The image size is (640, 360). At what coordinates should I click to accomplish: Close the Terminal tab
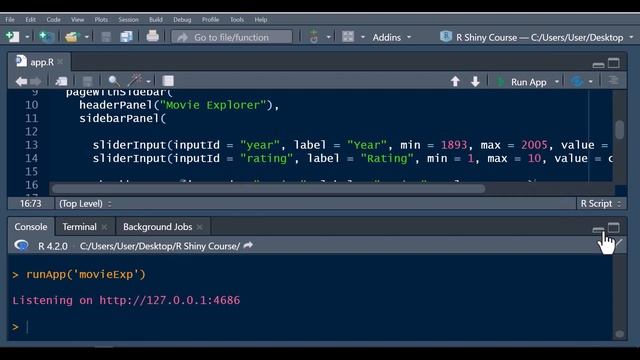[104, 227]
